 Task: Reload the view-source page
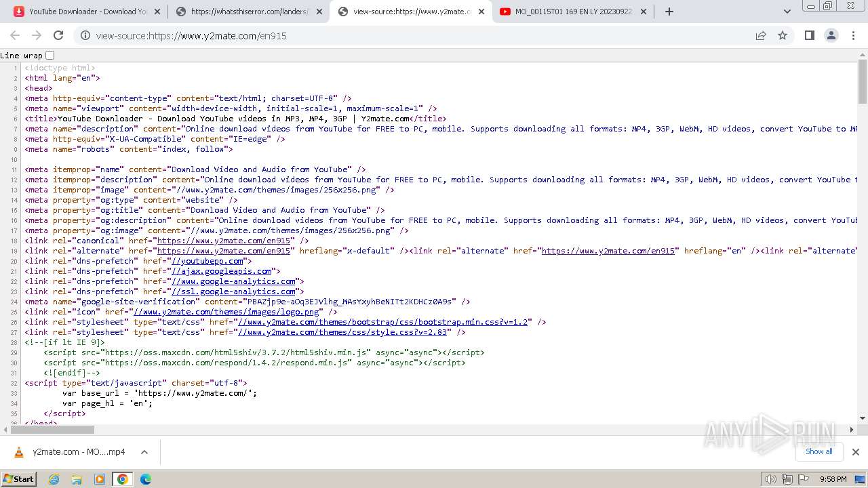click(58, 35)
